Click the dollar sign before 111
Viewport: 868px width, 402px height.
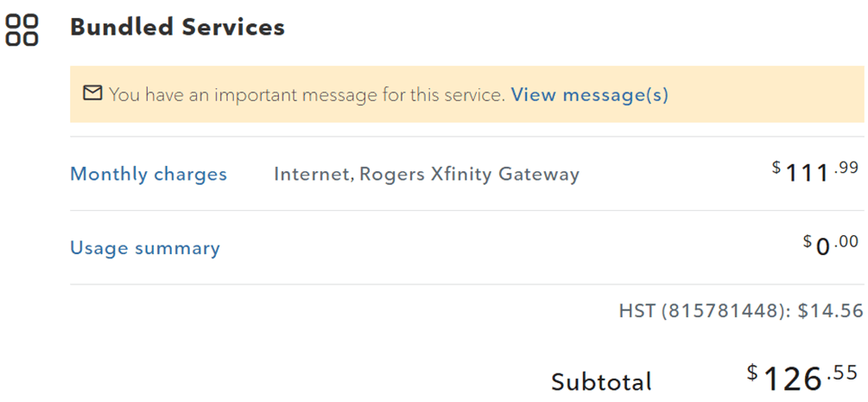click(776, 167)
